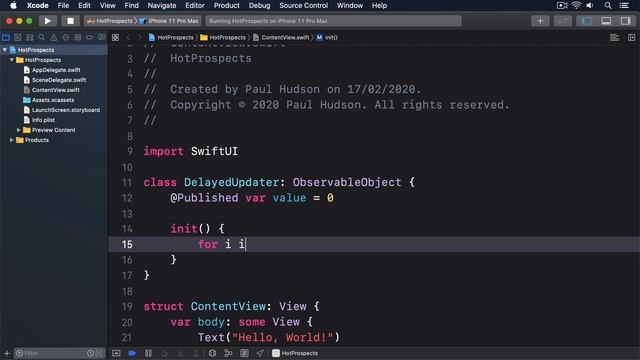This screenshot has height=360, width=640.
Task: Open the Breakpoint navigator tab
Action: coord(89,38)
